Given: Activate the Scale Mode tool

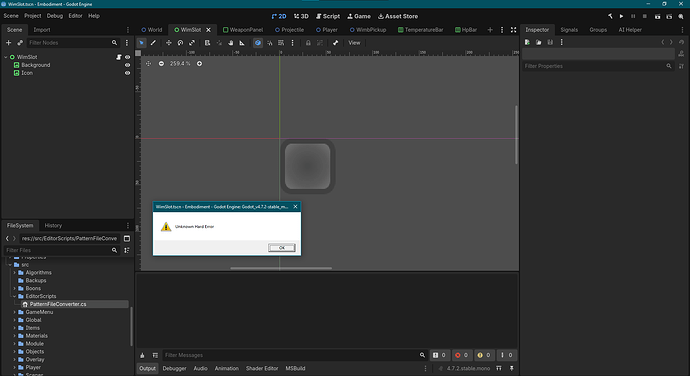Looking at the screenshot, I should click(192, 43).
